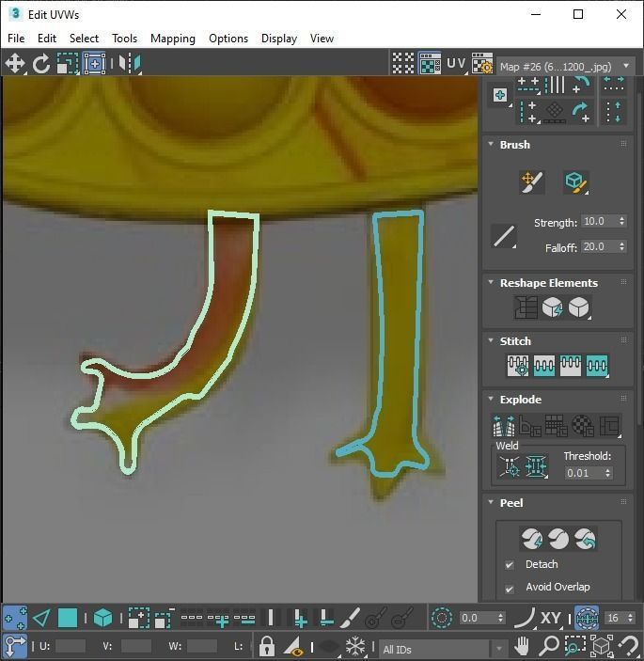Click the XY soft selection space button
This screenshot has width=644, height=661.
(x=550, y=618)
